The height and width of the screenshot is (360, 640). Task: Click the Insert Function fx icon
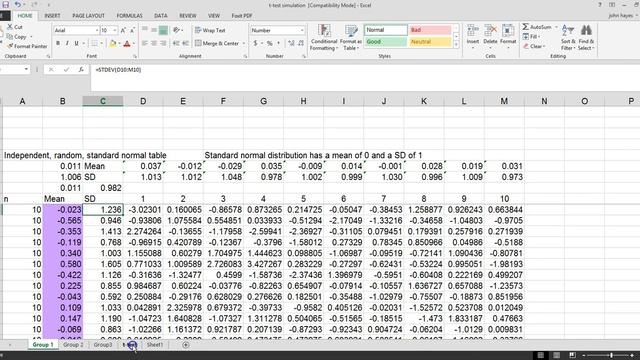81,70
